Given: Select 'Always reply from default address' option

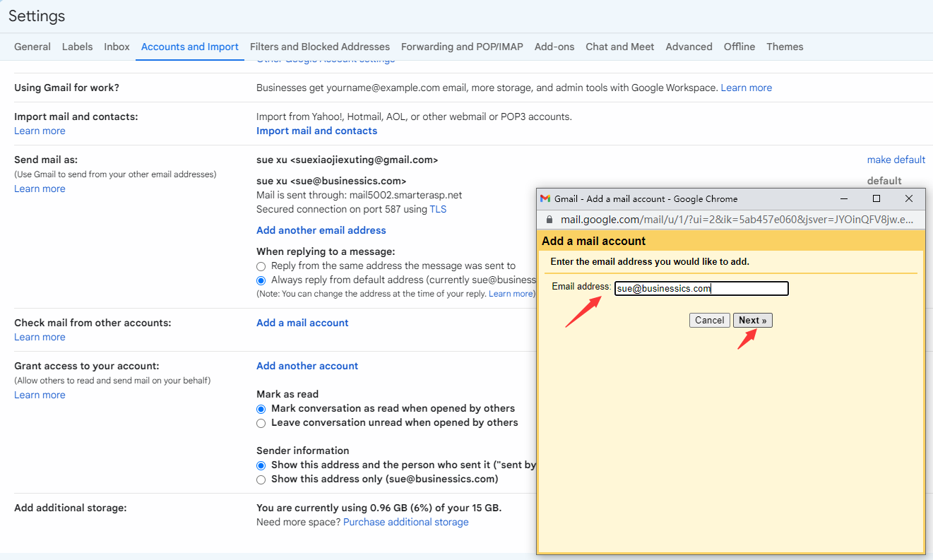Looking at the screenshot, I should point(261,280).
